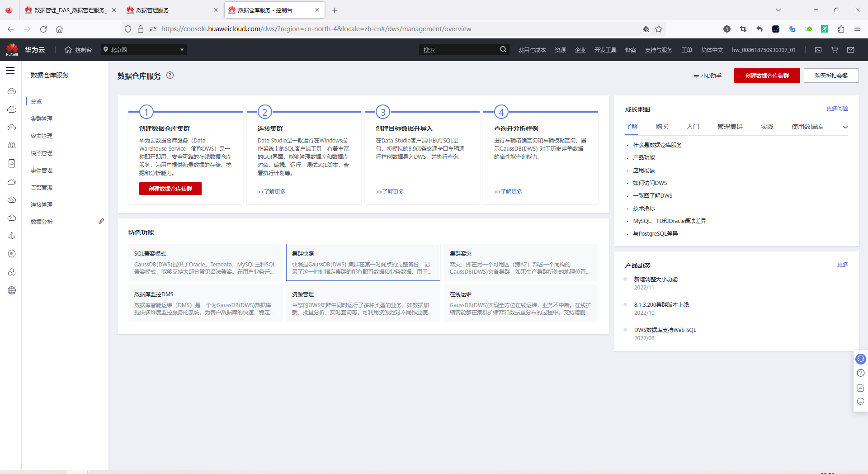Image resolution: width=868 pixels, height=474 pixels.
Task: Click the search magnifier icon
Action: (x=503, y=50)
